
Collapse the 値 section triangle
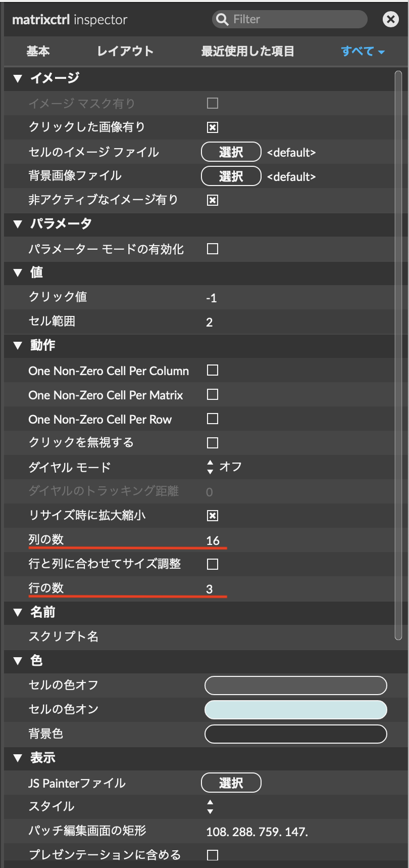point(18,273)
